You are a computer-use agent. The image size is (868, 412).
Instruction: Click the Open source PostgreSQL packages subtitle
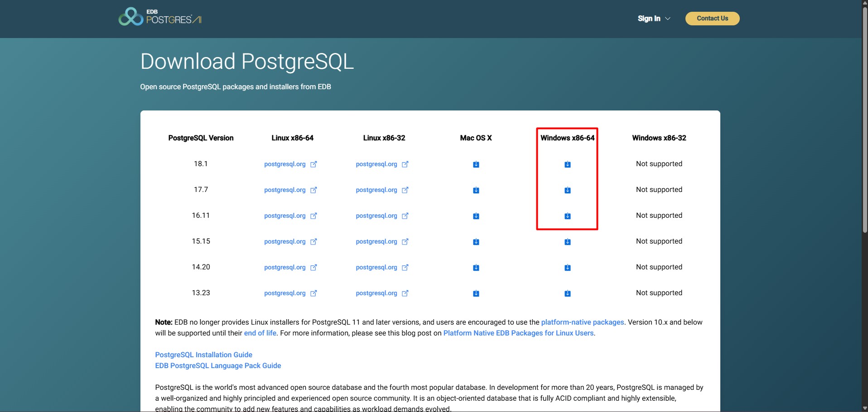[x=236, y=86]
